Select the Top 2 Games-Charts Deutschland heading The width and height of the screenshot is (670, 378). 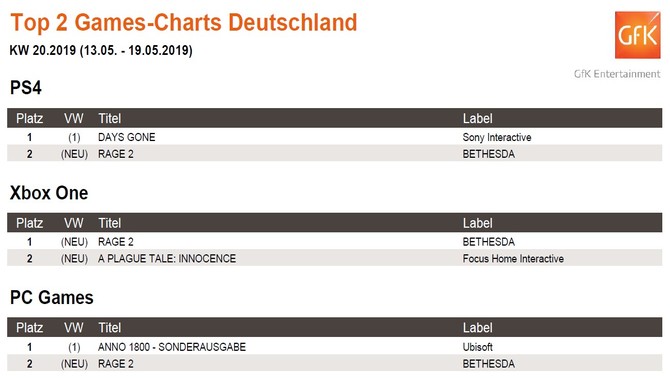point(184,22)
